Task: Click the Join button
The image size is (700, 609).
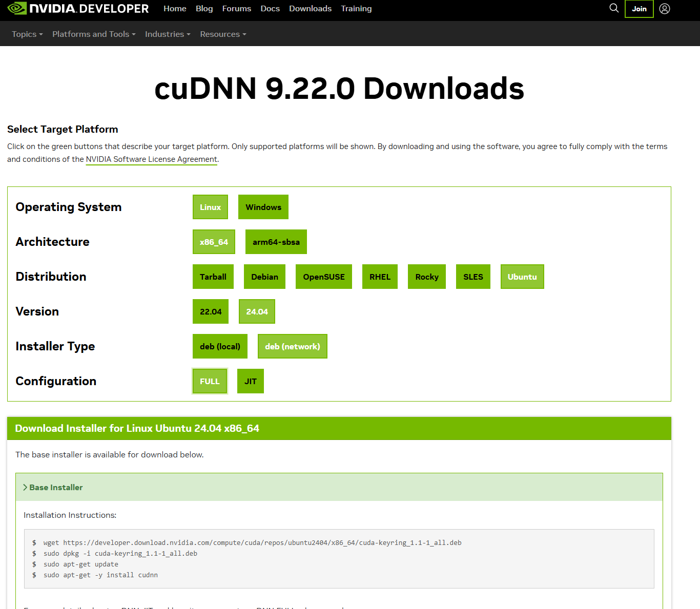Action: click(x=639, y=9)
